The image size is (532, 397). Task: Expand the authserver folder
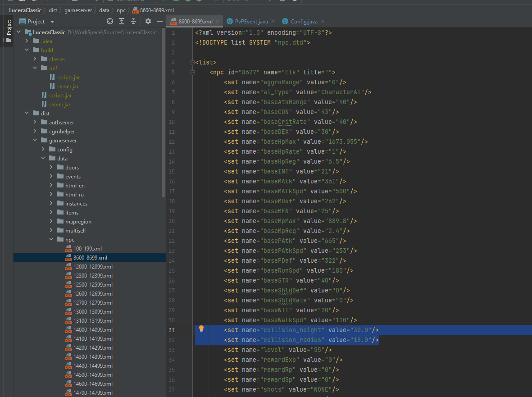pos(35,123)
